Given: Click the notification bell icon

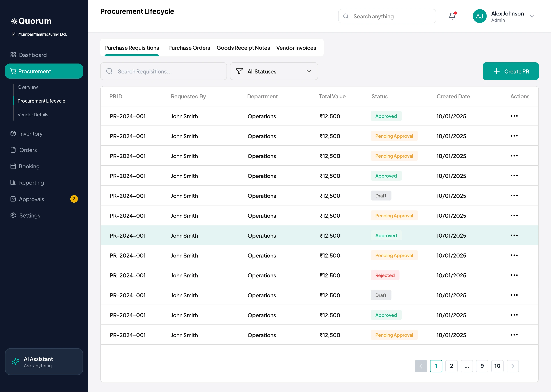Looking at the screenshot, I should (x=452, y=16).
